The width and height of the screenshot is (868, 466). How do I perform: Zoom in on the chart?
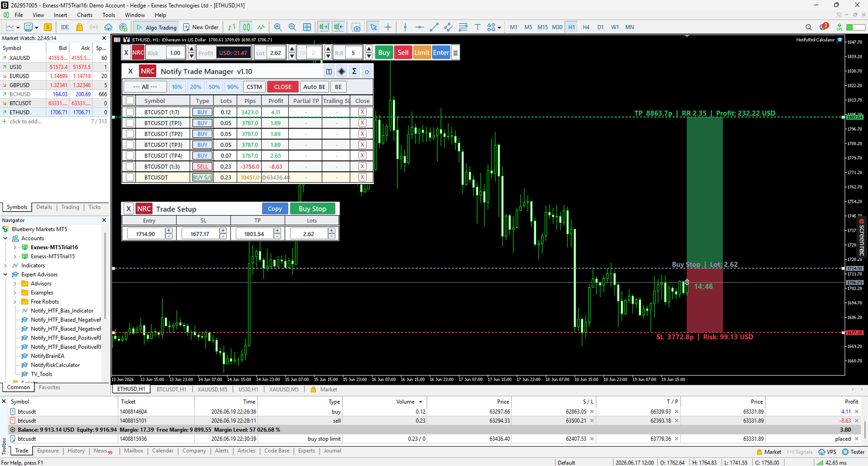pyautogui.click(x=278, y=27)
